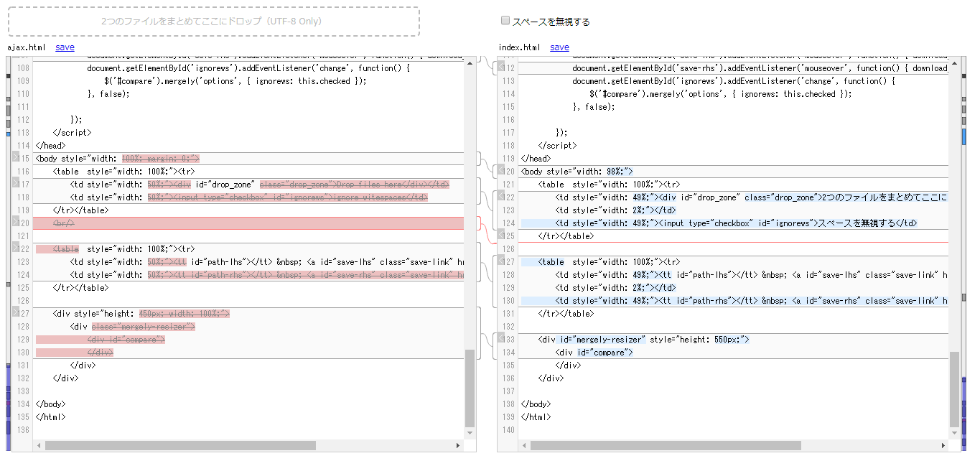The height and width of the screenshot is (466, 980).
Task: Click line number 136 in ajax.html gutter
Action: (x=22, y=430)
